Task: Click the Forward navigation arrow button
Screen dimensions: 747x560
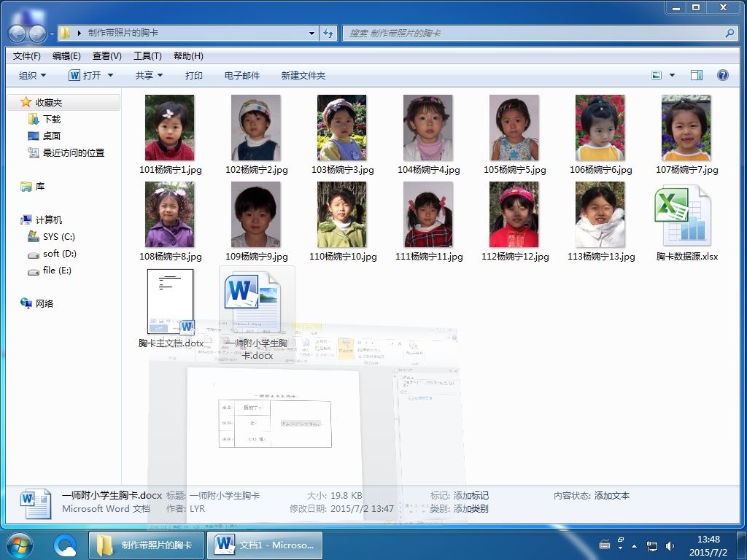Action: click(x=37, y=34)
